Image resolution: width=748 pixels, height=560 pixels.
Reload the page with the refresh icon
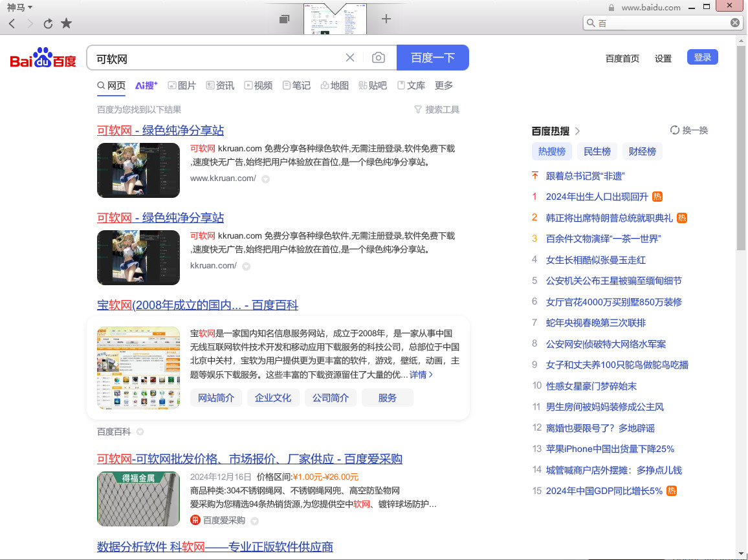pyautogui.click(x=48, y=23)
